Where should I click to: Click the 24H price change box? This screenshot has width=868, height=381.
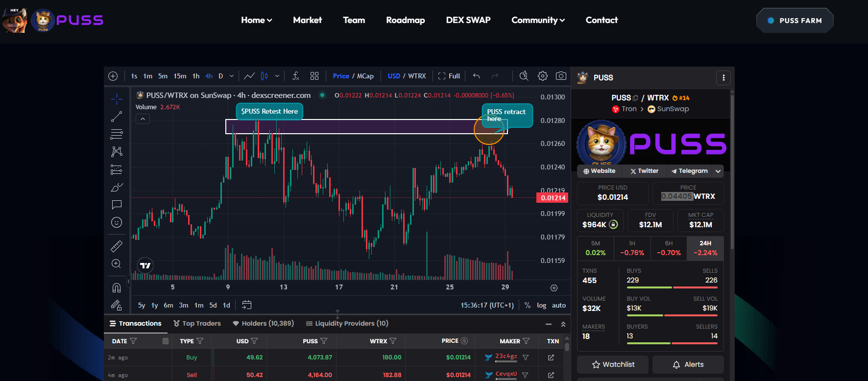(x=705, y=248)
